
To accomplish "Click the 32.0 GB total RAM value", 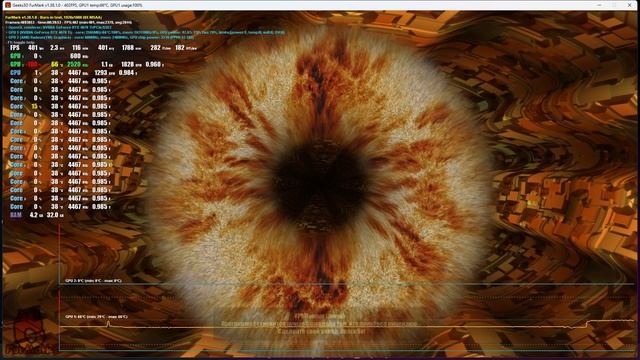I will tap(53, 215).
